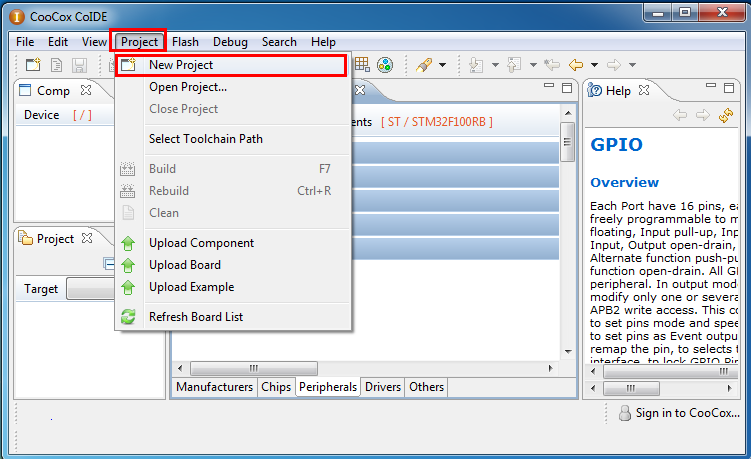Choose Upload Example menu entry
This screenshot has width=751, height=459.
(233, 287)
